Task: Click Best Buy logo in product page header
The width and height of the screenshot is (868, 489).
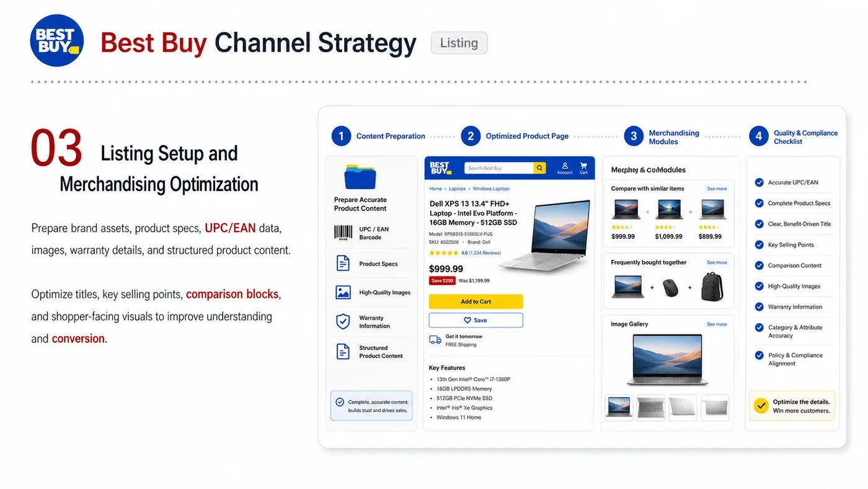Action: pyautogui.click(x=440, y=168)
